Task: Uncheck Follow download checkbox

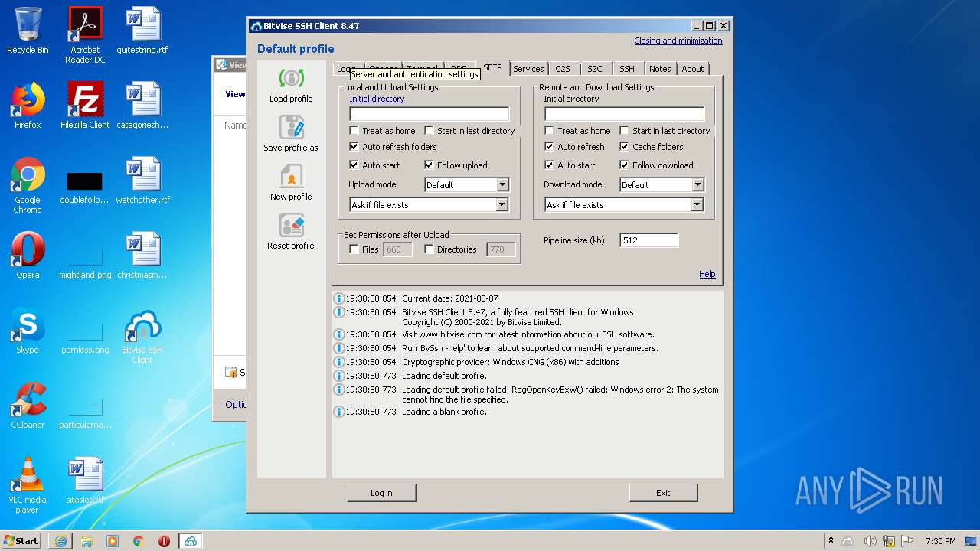Action: coord(624,165)
